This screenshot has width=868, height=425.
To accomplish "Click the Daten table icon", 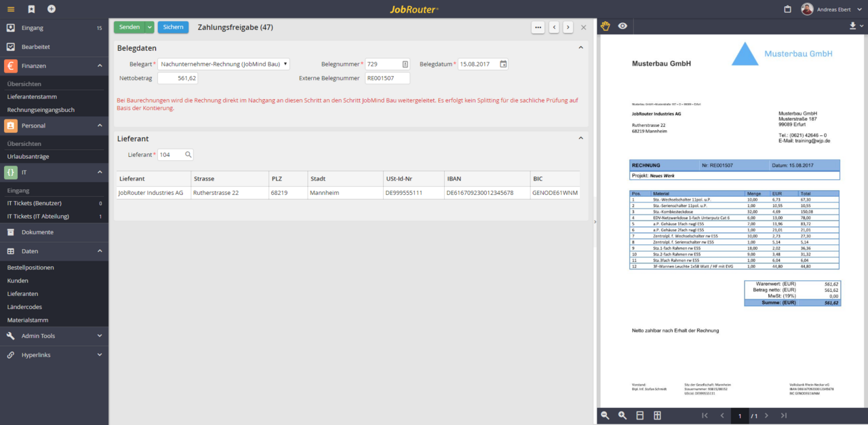I will click(x=10, y=251).
